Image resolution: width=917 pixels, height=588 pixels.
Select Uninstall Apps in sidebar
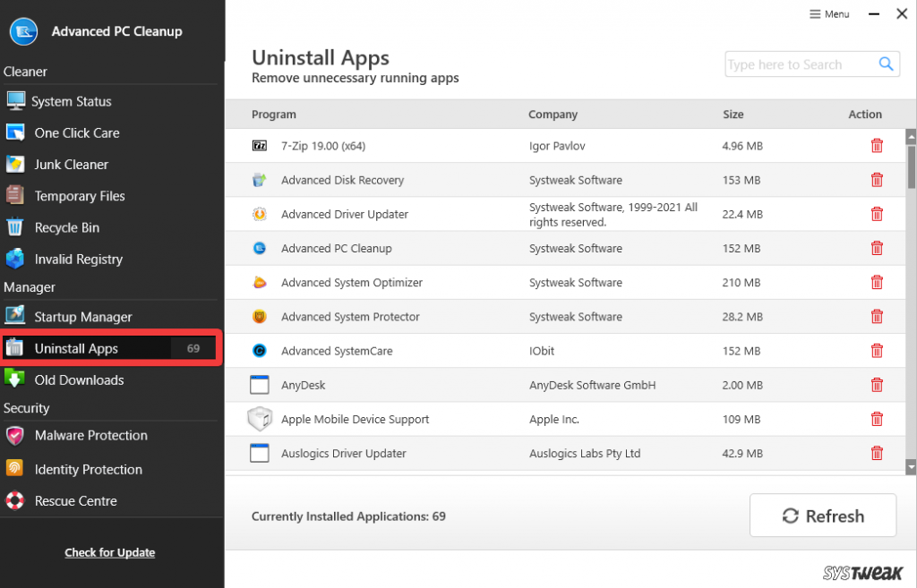pyautogui.click(x=111, y=348)
